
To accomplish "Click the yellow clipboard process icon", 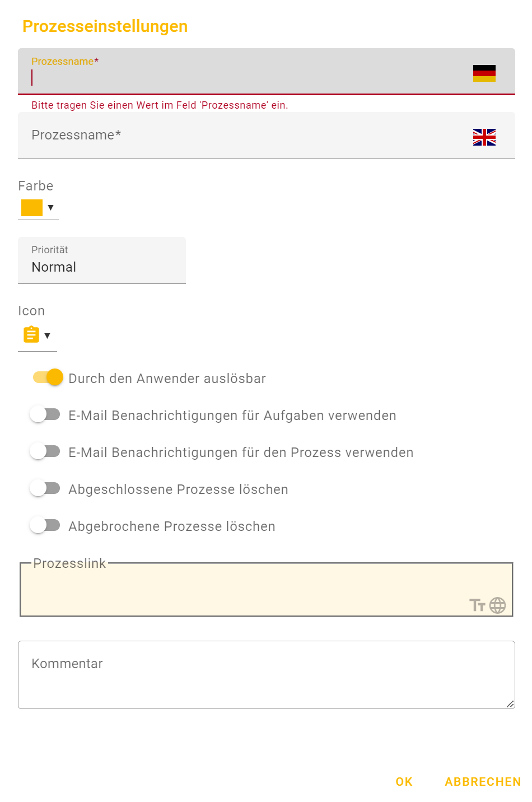I will [31, 335].
